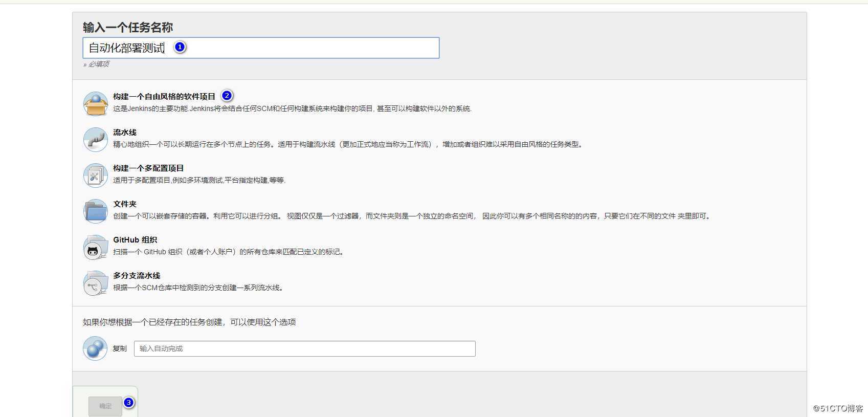Click the GitHub 组织 octocat icon
The height and width of the screenshot is (417, 868).
pyautogui.click(x=96, y=247)
